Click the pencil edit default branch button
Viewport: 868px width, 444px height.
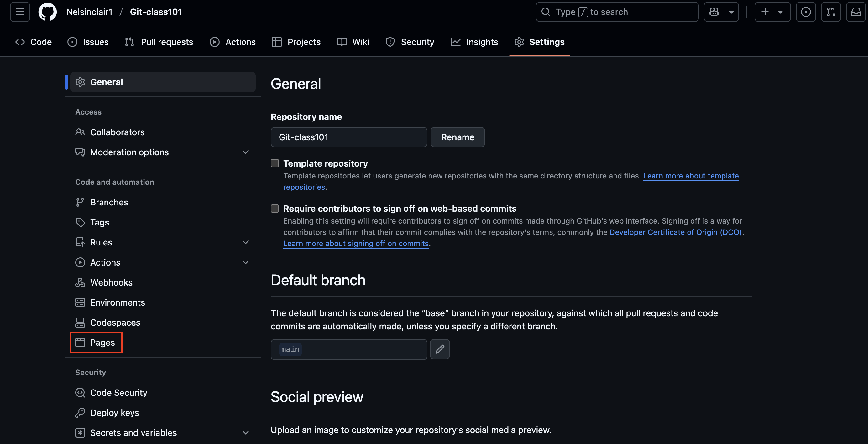pos(440,349)
